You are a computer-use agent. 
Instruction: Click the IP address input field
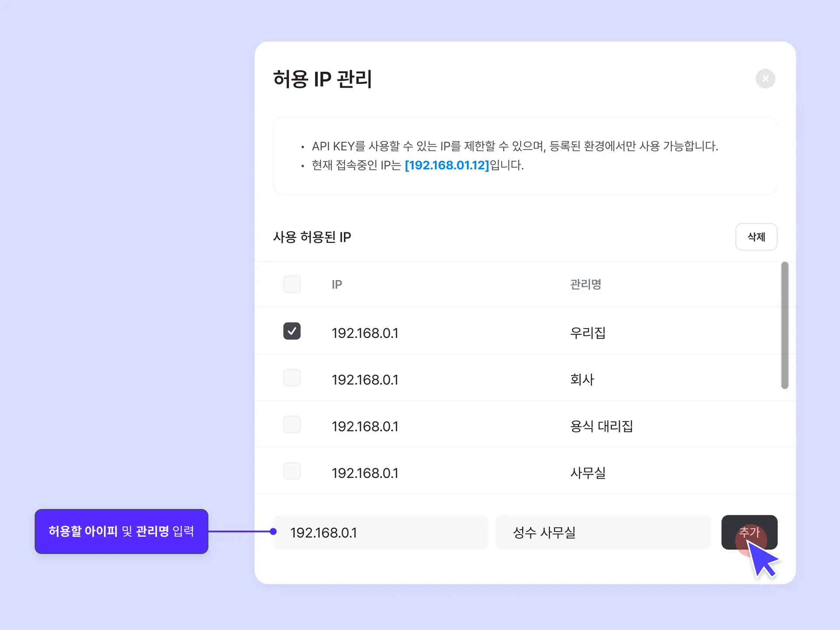[380, 532]
